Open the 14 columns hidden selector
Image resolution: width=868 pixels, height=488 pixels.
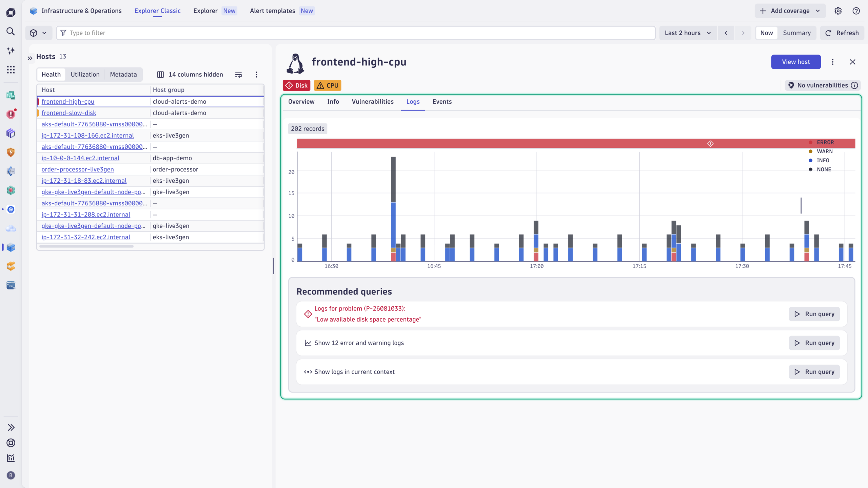click(x=190, y=75)
